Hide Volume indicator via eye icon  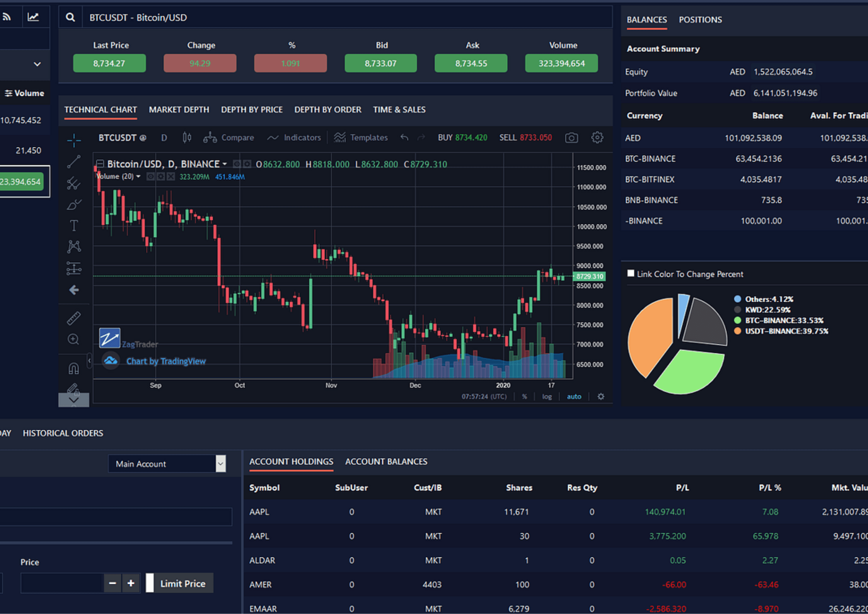[150, 177]
